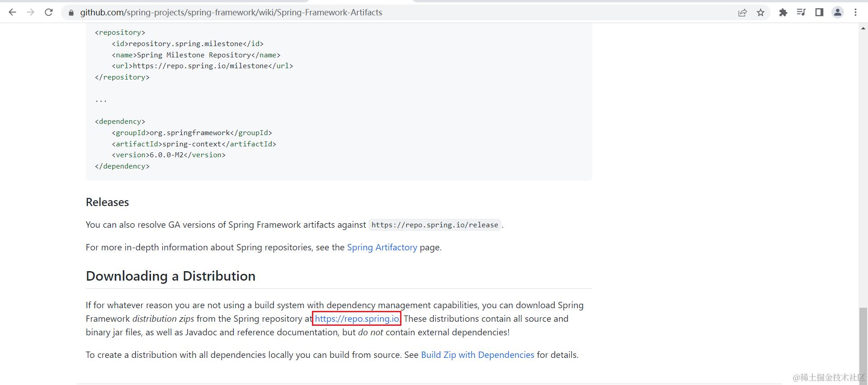Bookmark this page with star icon

click(761, 13)
